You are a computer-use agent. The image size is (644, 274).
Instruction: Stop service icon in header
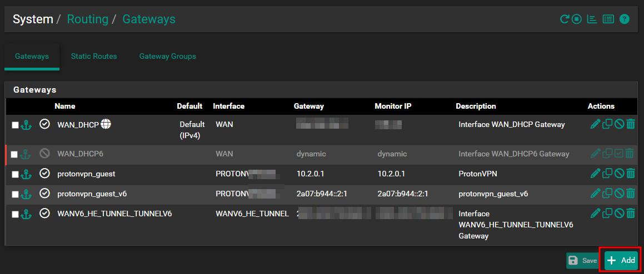(577, 19)
